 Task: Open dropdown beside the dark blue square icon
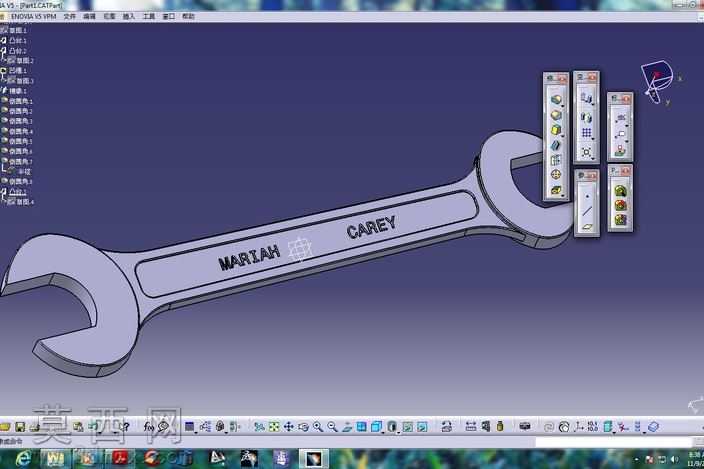(x=196, y=432)
